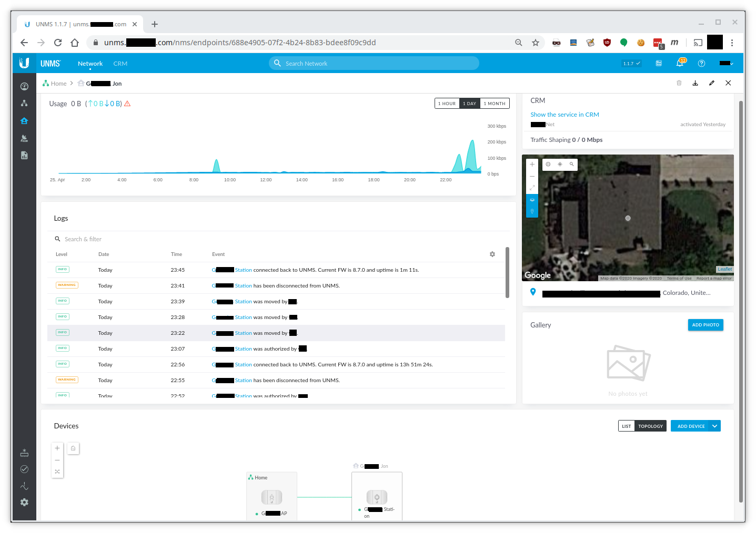The width and height of the screenshot is (756, 533).
Task: Zoom in on the satellite map
Action: [532, 165]
